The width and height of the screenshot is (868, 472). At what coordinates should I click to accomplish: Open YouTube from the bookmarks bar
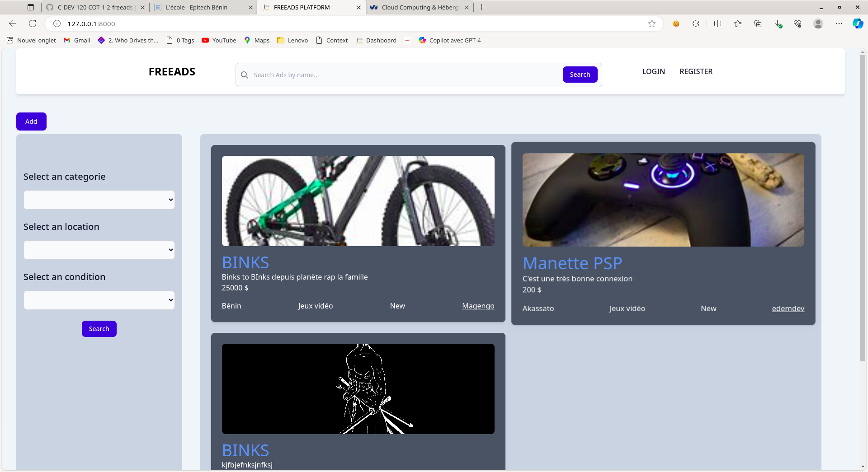[219, 40]
